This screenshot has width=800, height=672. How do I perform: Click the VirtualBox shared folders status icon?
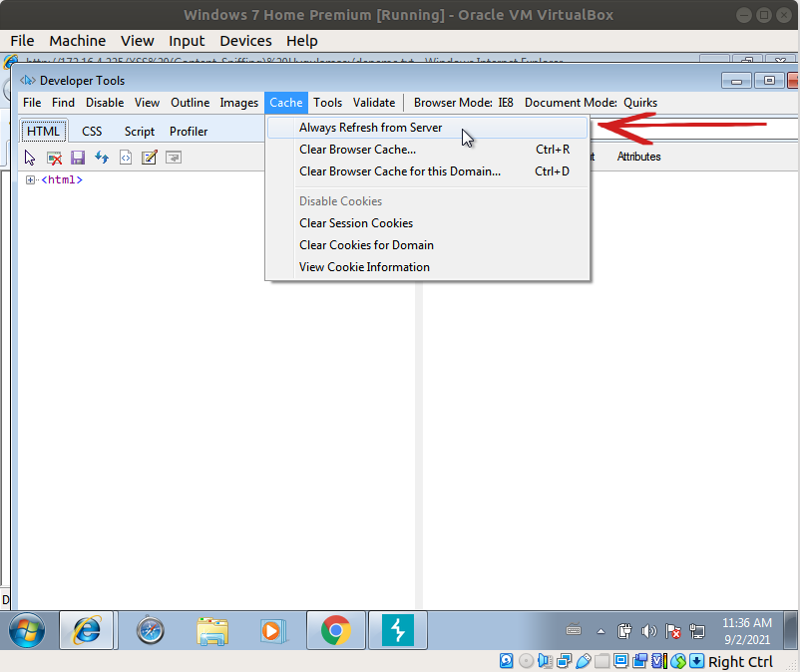(x=602, y=661)
